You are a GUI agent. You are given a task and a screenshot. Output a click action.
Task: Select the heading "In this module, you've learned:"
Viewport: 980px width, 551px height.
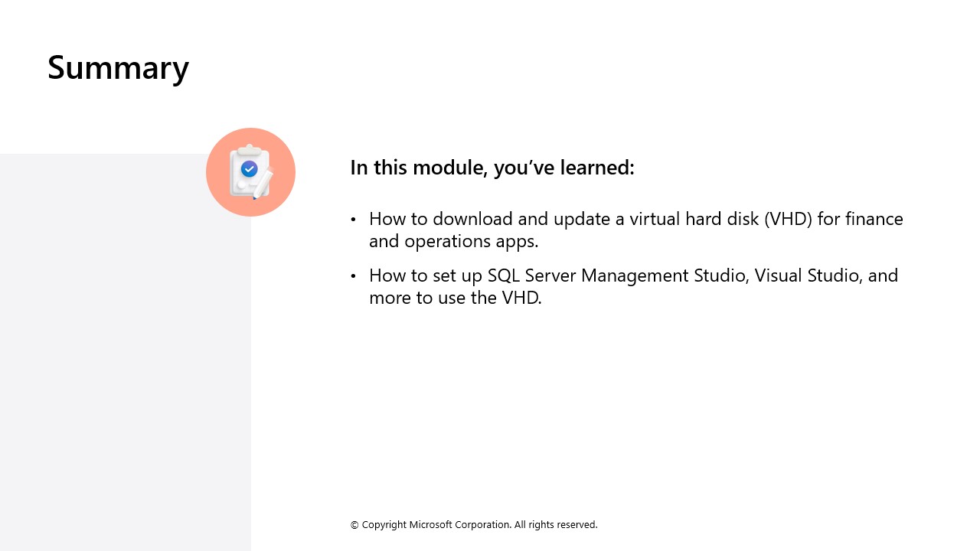(492, 168)
